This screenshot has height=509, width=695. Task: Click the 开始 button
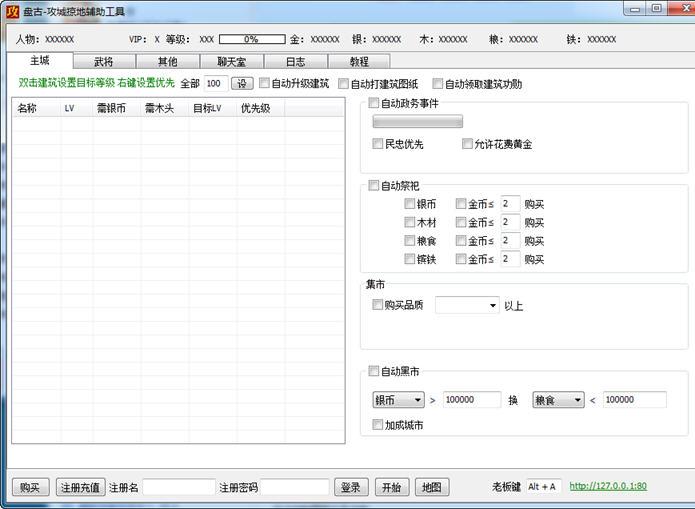click(391, 487)
